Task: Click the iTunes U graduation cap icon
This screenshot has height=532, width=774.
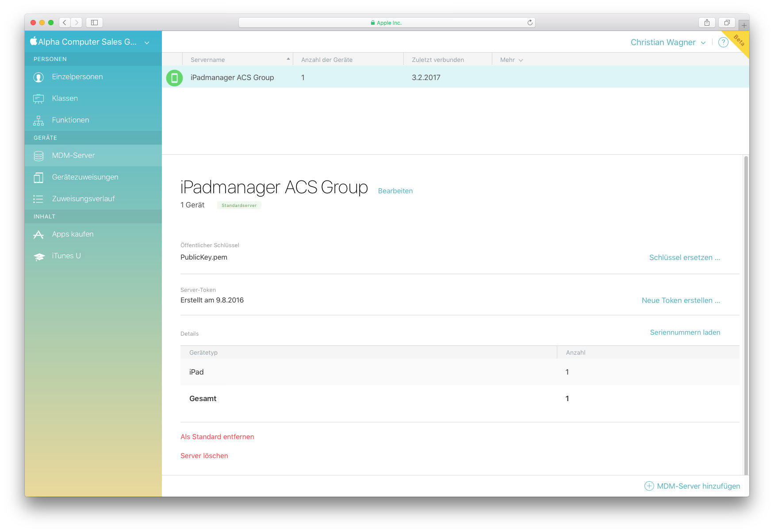Action: pyautogui.click(x=39, y=256)
